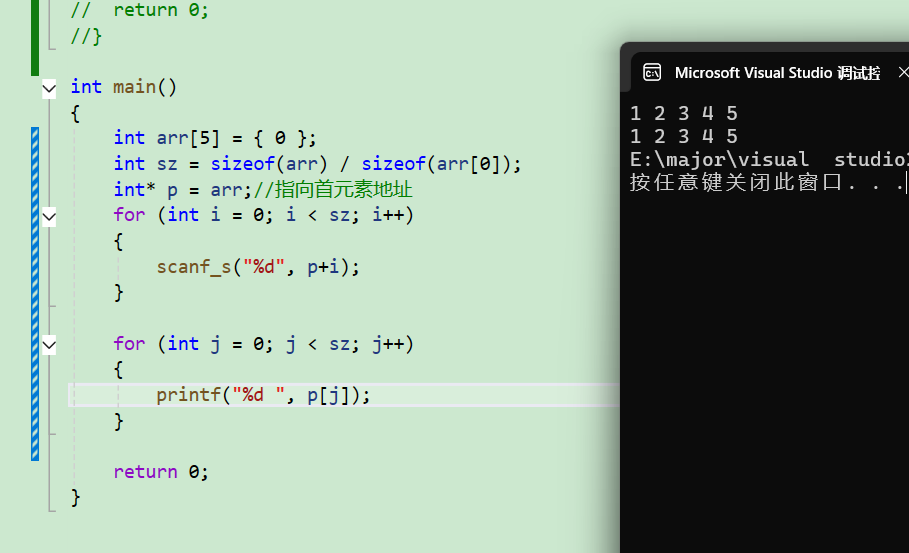Click the commented '//}' line
Viewport: 909px width, 553px height.
click(x=86, y=36)
